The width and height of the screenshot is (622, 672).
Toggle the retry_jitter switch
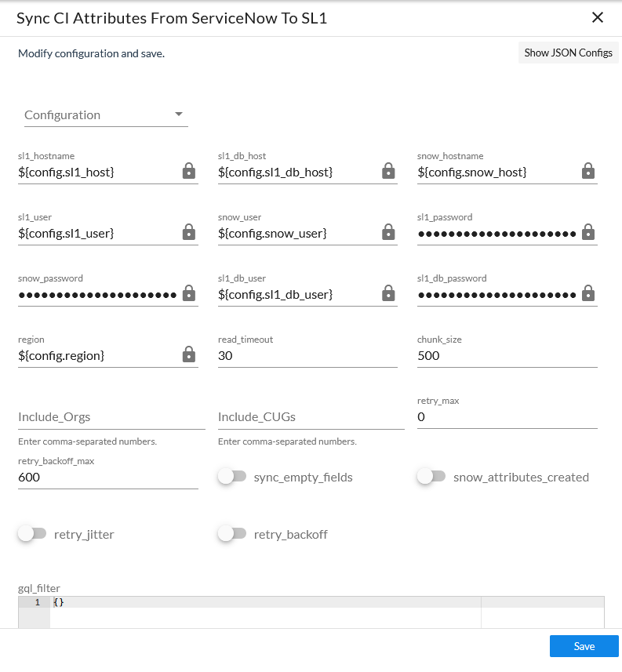coord(31,534)
